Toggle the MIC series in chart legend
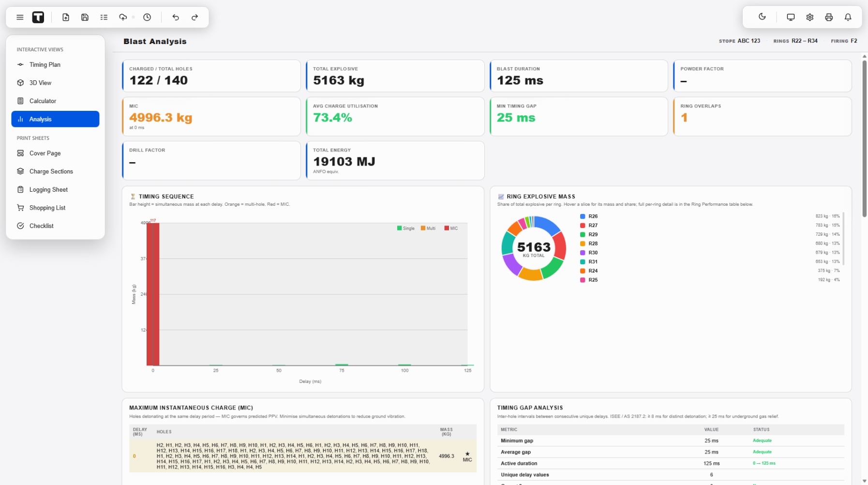Viewport: 868px width, 485px height. [x=451, y=228]
